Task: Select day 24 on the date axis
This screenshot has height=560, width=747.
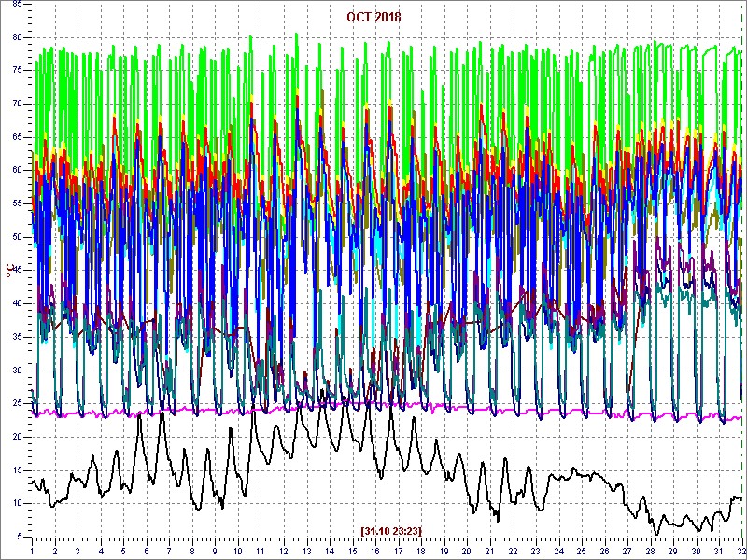Action: point(558,549)
